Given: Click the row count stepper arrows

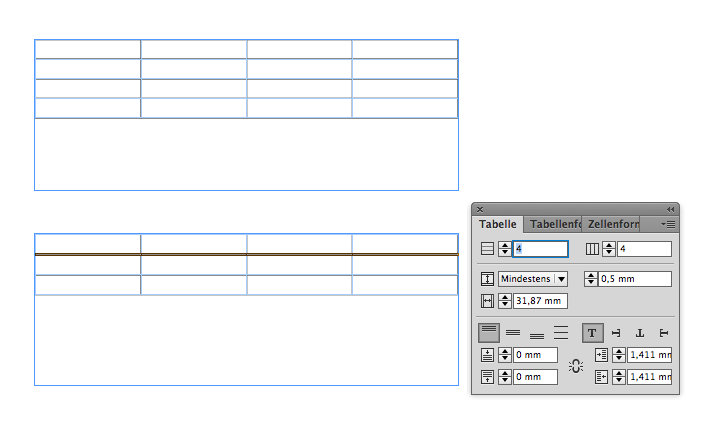Looking at the screenshot, I should [505, 249].
